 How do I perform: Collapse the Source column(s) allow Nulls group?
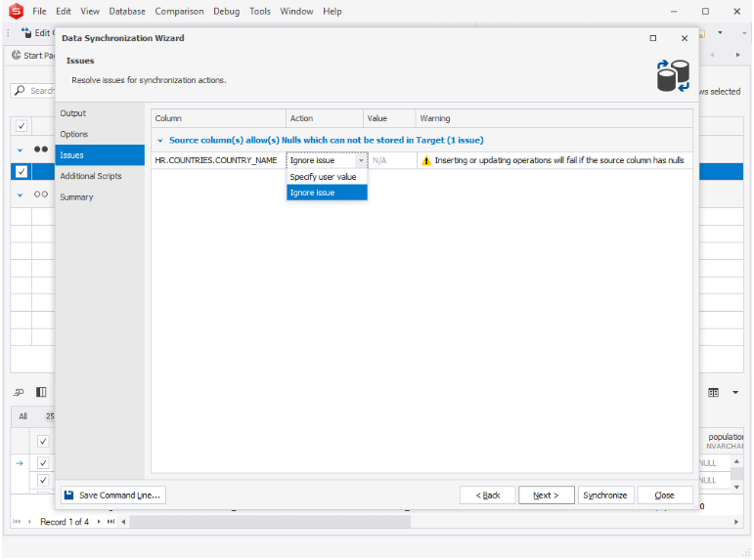[x=159, y=141]
